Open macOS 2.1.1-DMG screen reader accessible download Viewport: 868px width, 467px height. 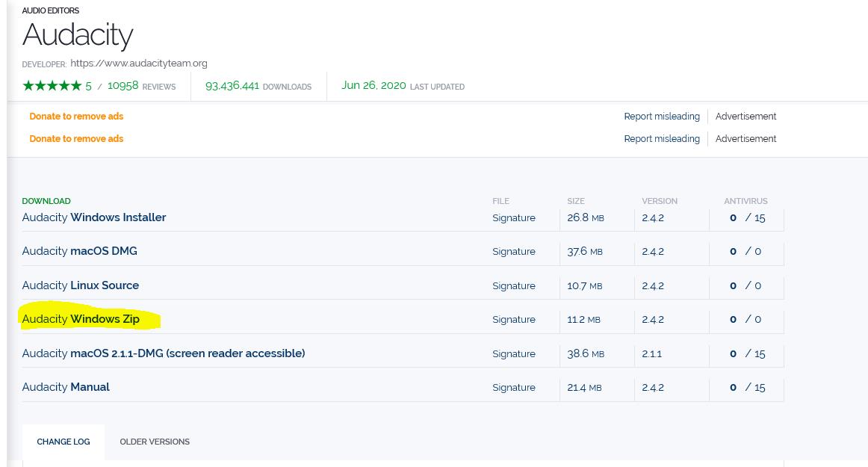[164, 353]
